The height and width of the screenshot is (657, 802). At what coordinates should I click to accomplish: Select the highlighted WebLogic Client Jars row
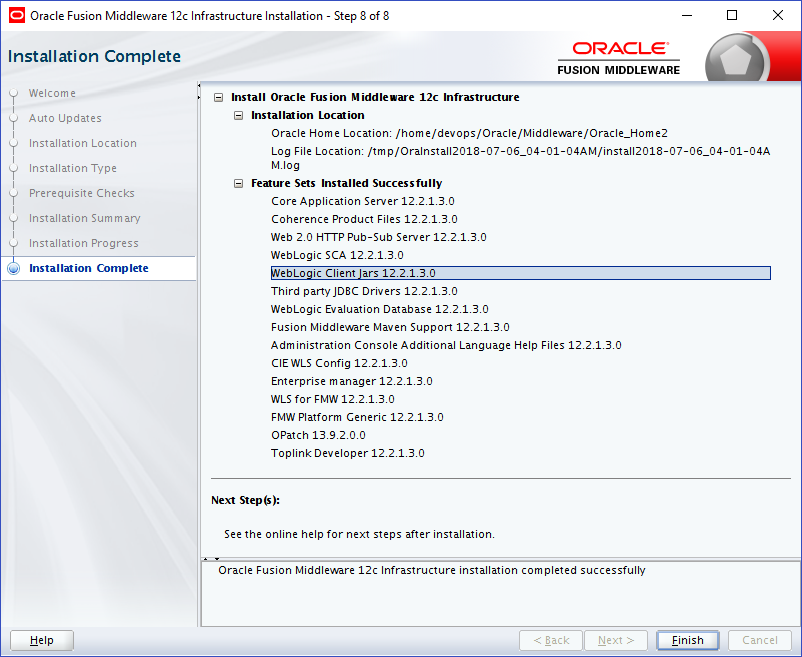point(521,273)
